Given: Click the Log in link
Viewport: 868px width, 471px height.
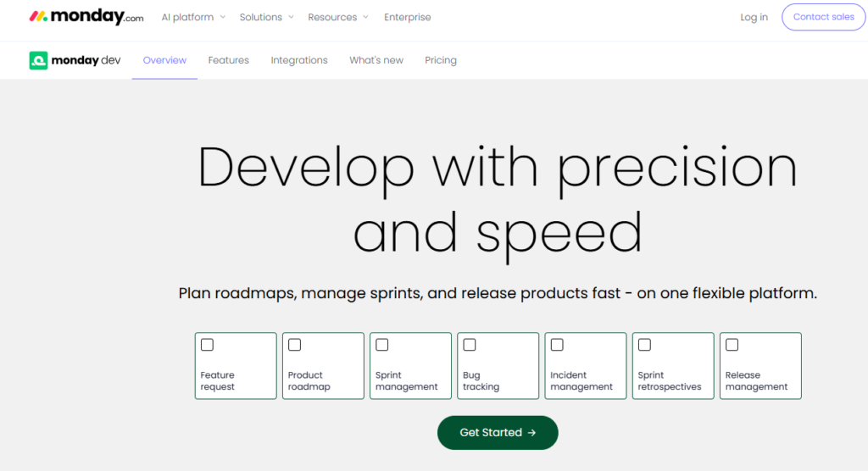Looking at the screenshot, I should [x=754, y=17].
